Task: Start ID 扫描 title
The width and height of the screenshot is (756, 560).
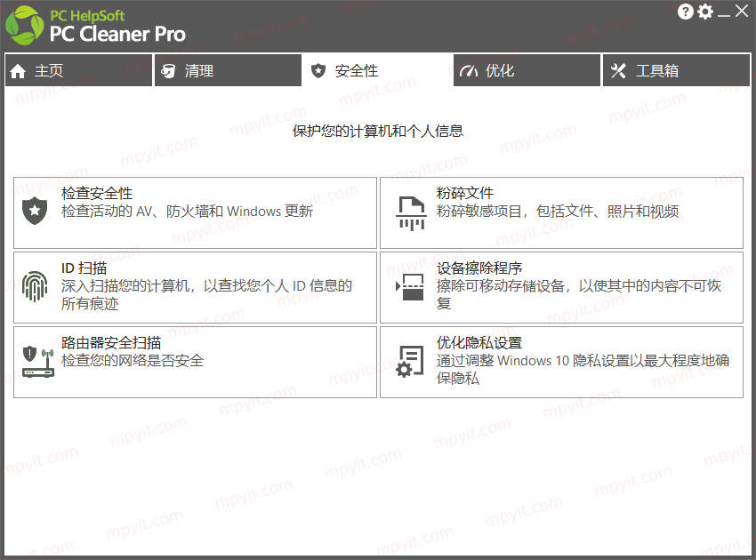Action: coord(84,268)
